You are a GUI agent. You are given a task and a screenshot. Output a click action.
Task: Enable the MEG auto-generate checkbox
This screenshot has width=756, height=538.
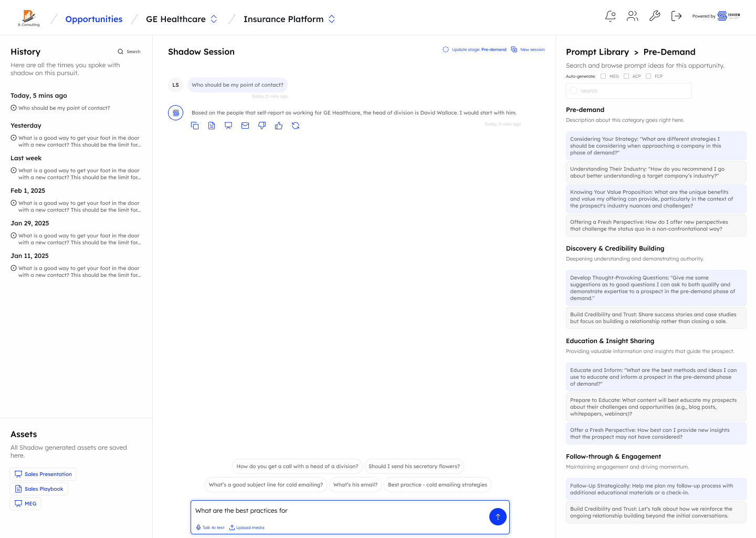[x=603, y=76]
